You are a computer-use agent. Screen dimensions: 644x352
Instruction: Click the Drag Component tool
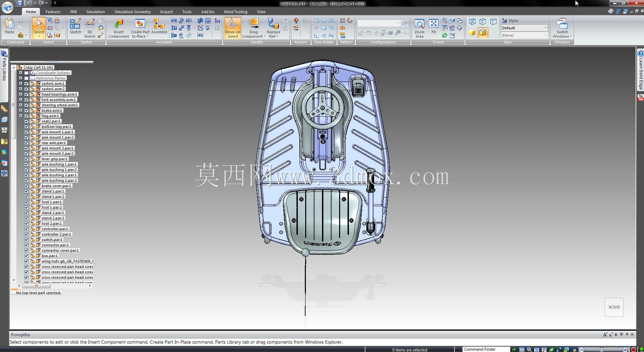pyautogui.click(x=253, y=28)
